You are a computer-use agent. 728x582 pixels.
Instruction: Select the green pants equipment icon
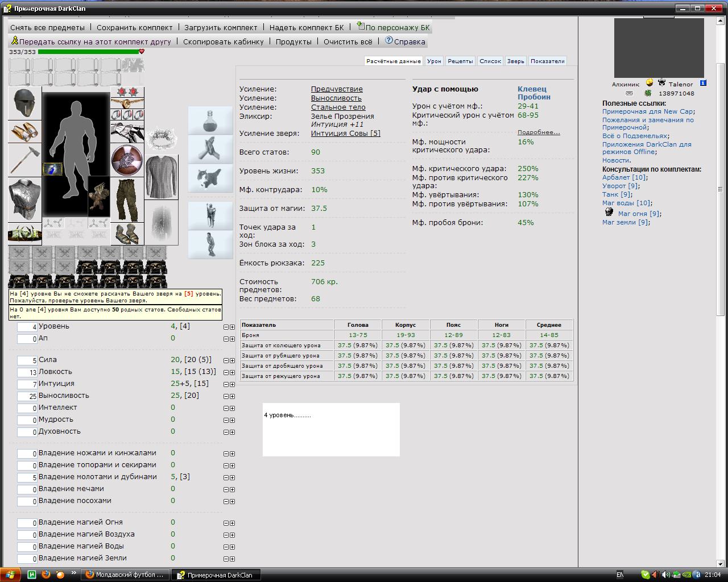(127, 199)
